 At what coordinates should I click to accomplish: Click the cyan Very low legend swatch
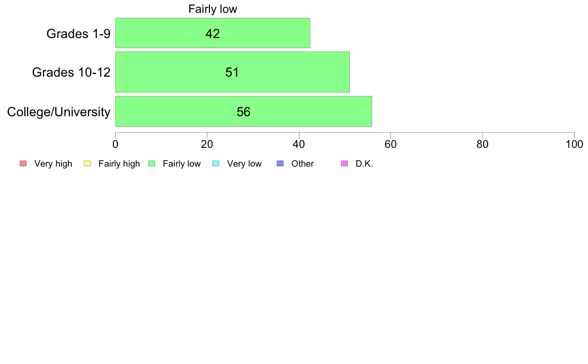click(216, 163)
